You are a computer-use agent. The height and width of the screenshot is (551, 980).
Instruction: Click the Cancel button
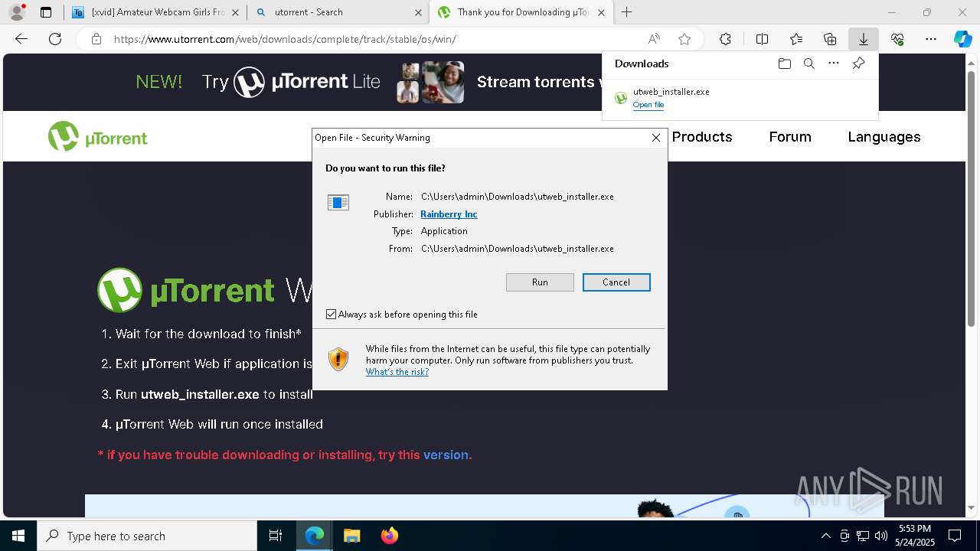[616, 282]
